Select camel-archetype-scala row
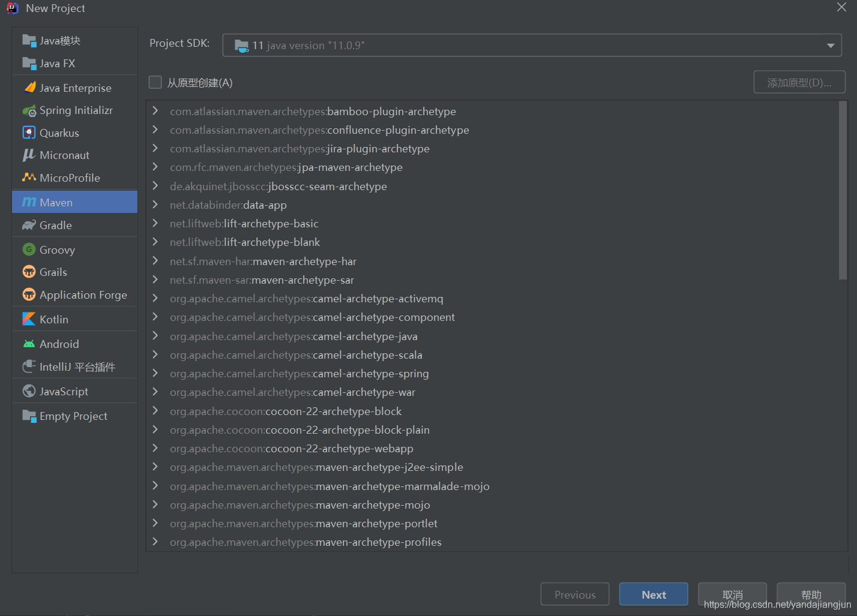This screenshot has width=857, height=616. tap(492, 354)
